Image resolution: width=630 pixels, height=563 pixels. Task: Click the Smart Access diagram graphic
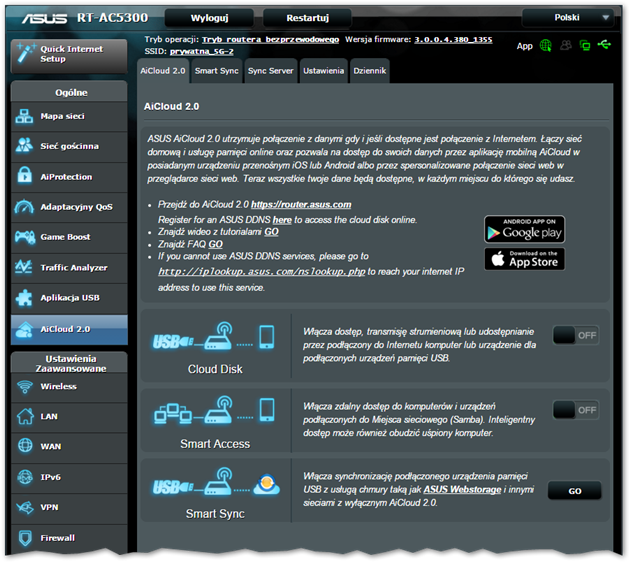215,410
